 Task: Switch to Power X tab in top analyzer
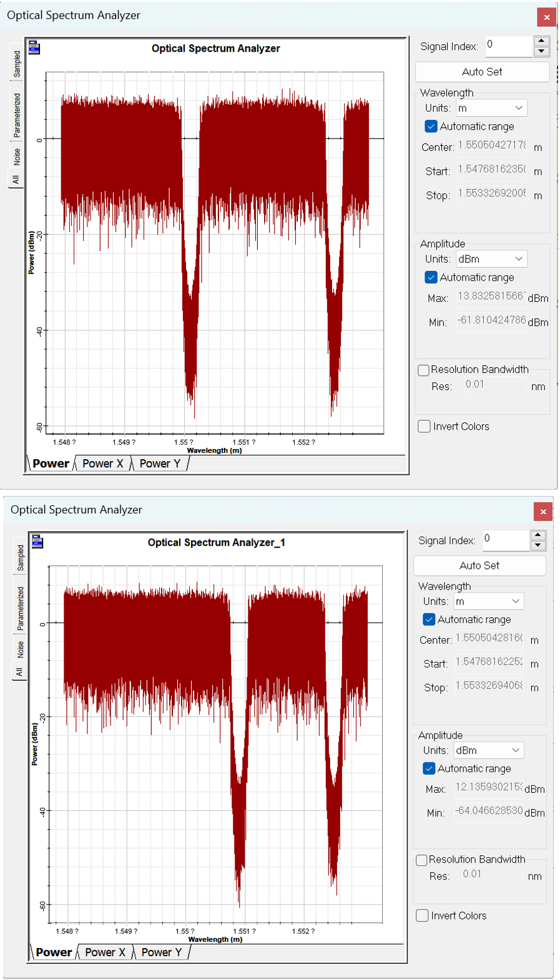[102, 463]
